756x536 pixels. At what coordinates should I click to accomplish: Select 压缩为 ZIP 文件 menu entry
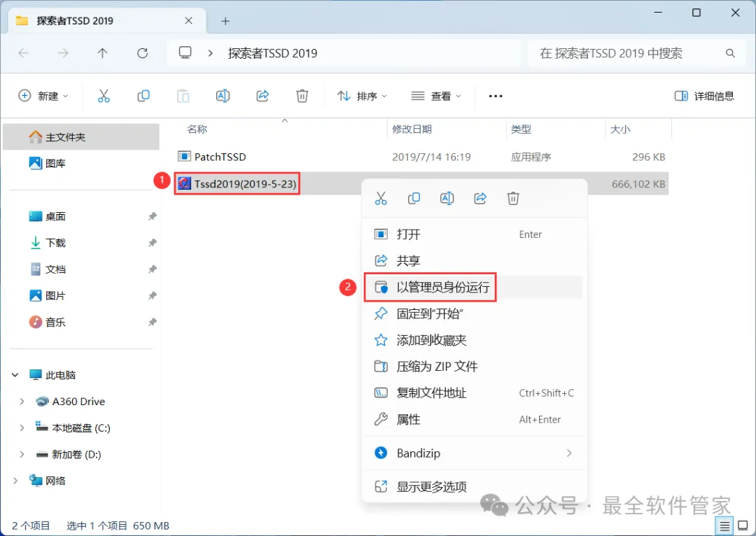coord(474,367)
